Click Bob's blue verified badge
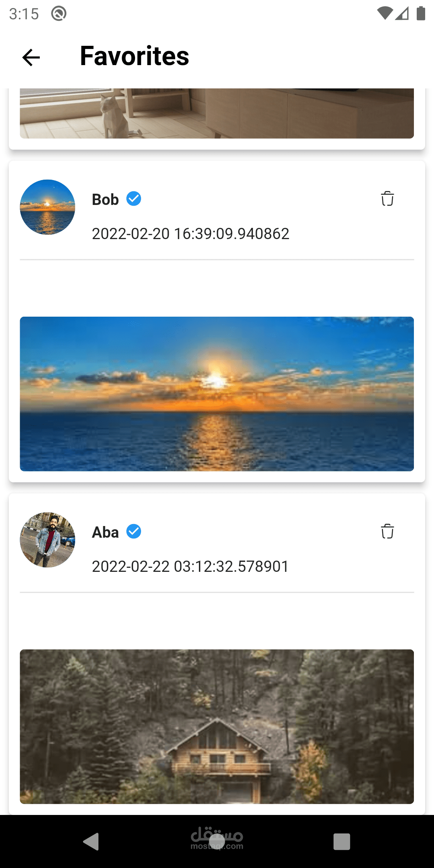This screenshot has height=868, width=434. [x=134, y=199]
